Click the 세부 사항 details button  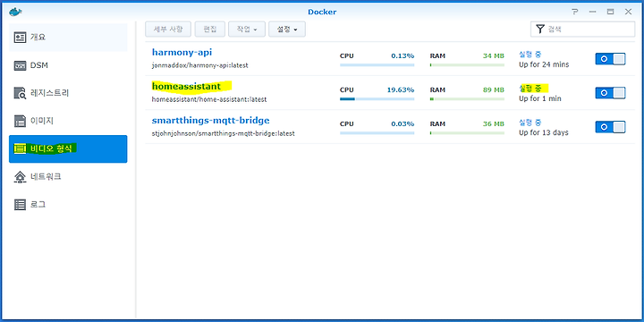(168, 30)
